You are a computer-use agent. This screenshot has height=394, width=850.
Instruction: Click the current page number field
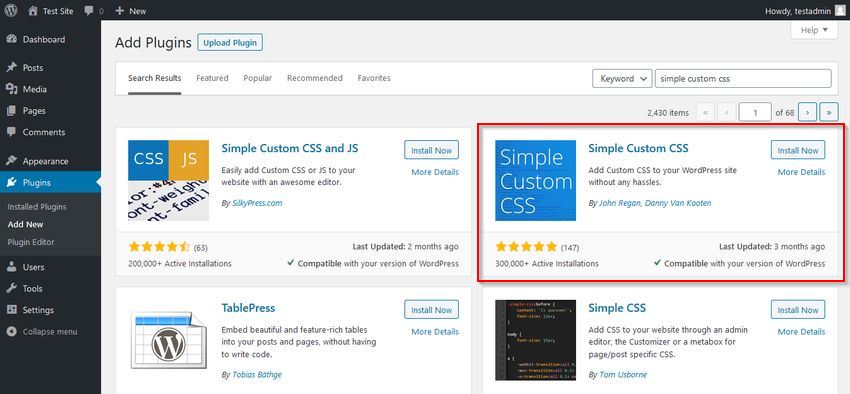[755, 113]
